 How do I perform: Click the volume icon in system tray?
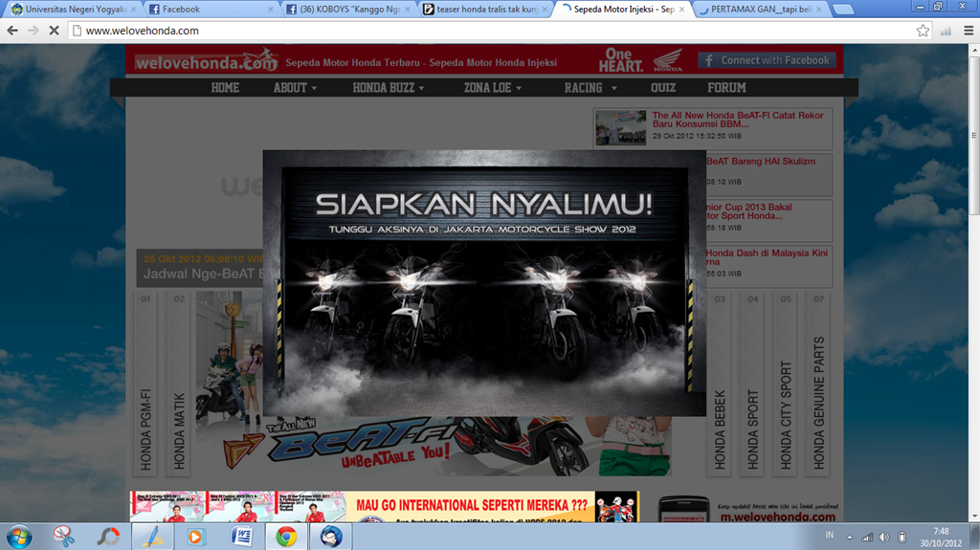click(884, 537)
